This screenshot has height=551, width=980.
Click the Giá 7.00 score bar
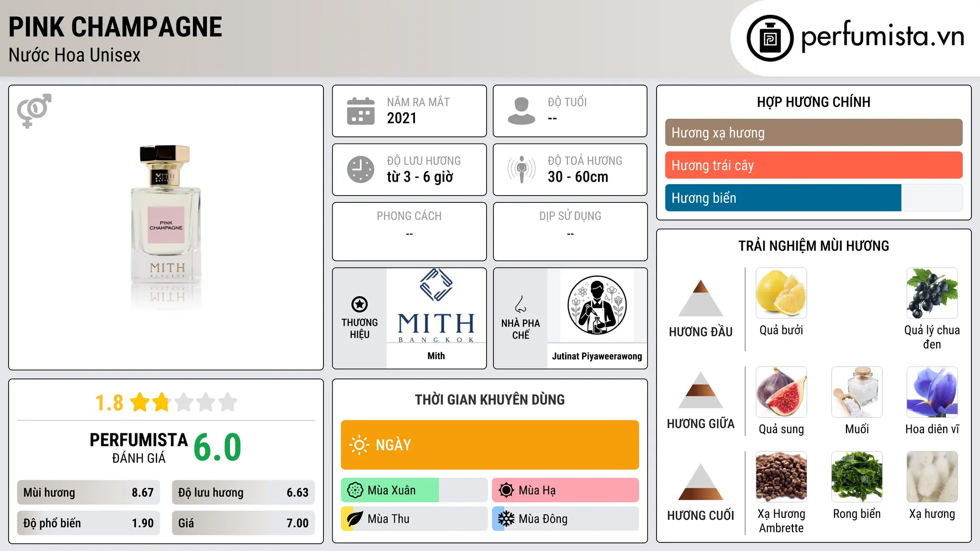244,523
